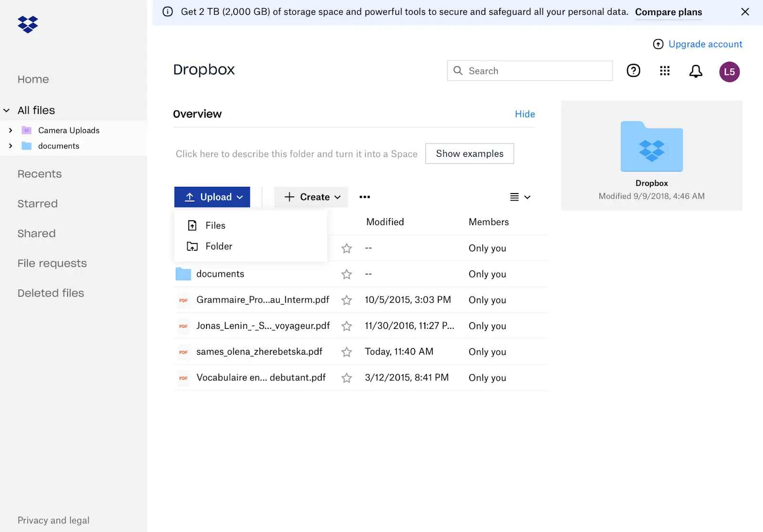This screenshot has height=532, width=763.
Task: Open help using the question mark icon
Action: (633, 71)
